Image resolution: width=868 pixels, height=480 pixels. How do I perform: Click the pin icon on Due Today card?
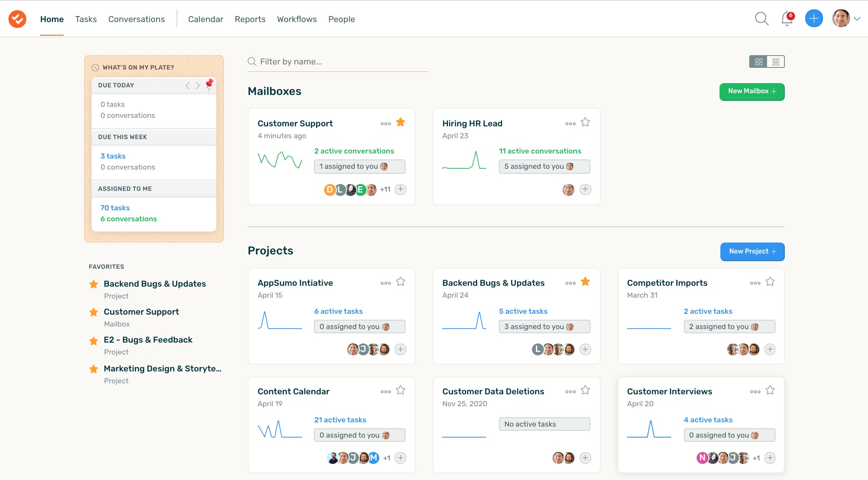pos(209,84)
